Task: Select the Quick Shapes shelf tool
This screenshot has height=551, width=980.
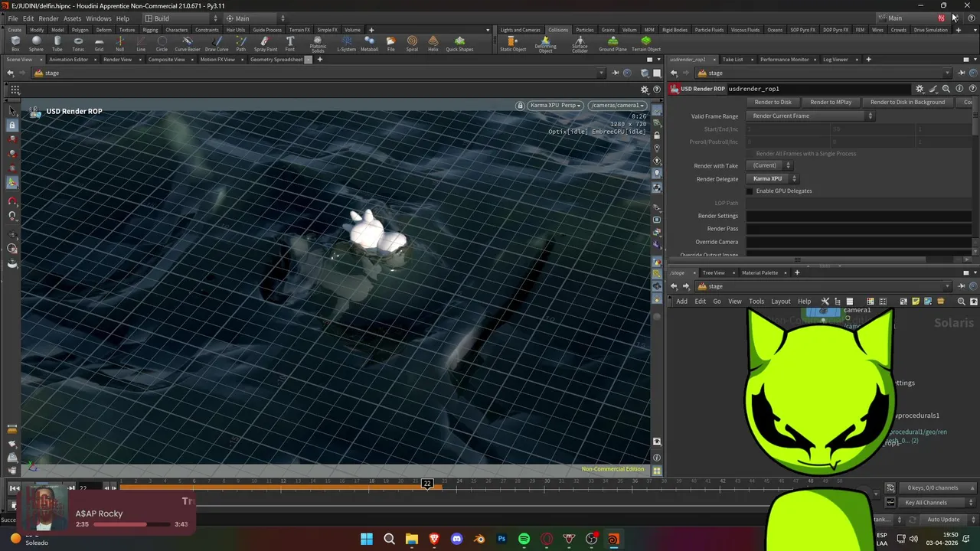Action: click(x=459, y=44)
